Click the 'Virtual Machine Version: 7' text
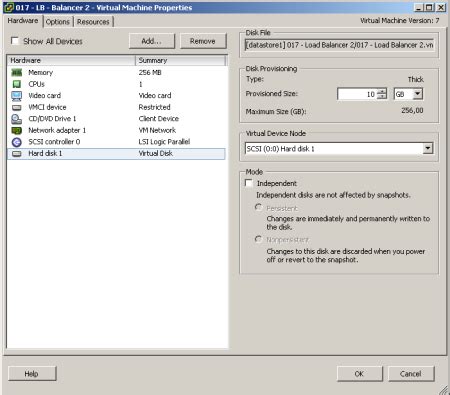The image size is (450, 395). point(400,21)
